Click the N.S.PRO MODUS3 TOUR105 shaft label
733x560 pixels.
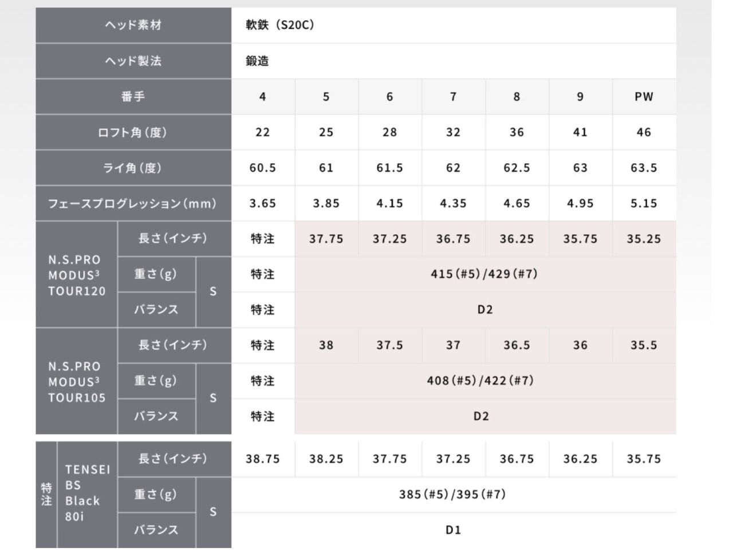(x=77, y=381)
